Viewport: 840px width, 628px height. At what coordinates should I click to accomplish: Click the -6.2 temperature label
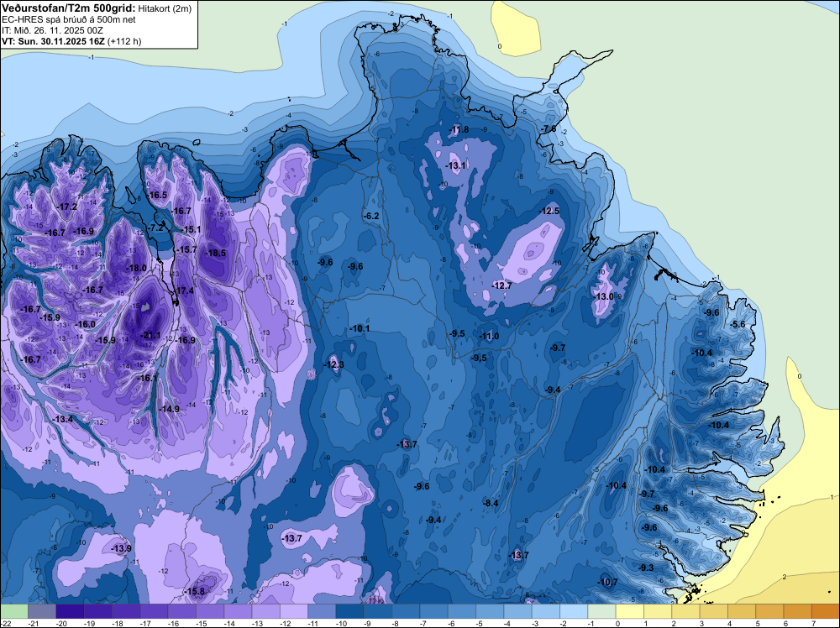[x=371, y=216]
